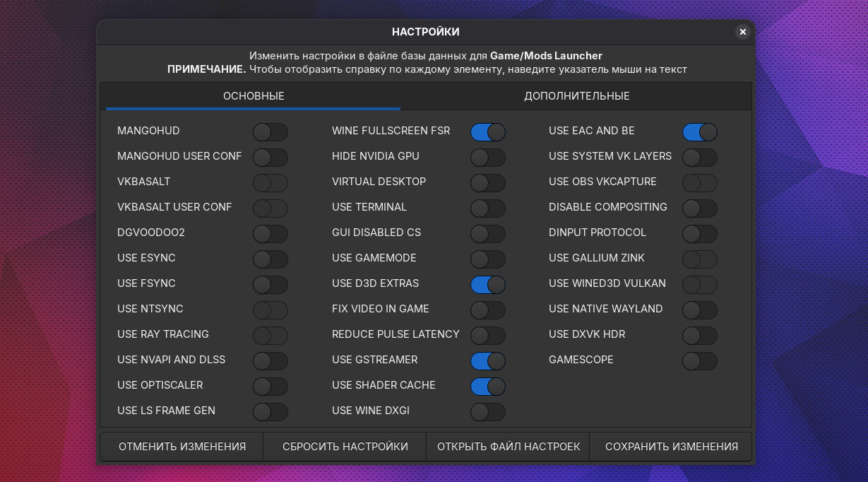This screenshot has height=482, width=868.
Task: Close the НАСТРОЙКИ dialog
Action: tap(742, 32)
